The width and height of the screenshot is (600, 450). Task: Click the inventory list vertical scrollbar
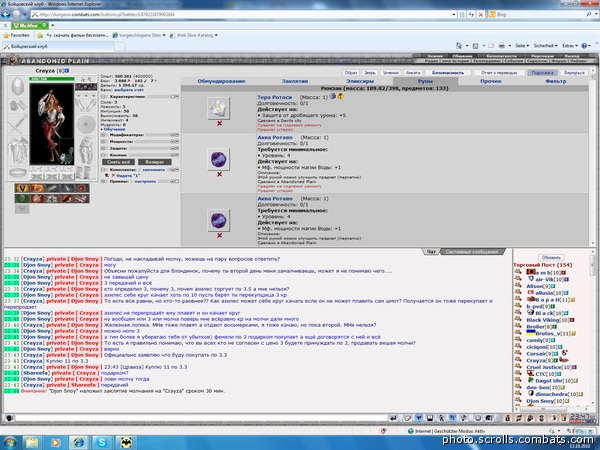pyautogui.click(x=593, y=157)
